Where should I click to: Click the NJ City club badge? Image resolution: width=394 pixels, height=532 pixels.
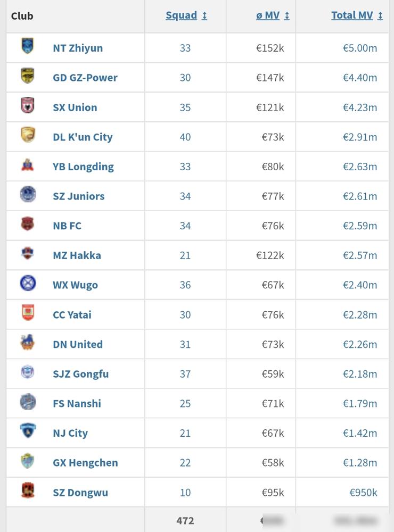tap(28, 432)
